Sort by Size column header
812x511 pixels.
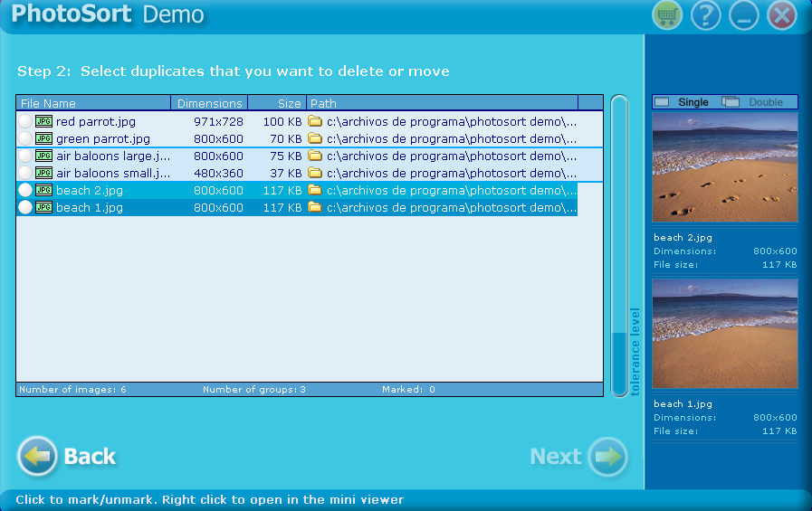(x=277, y=103)
